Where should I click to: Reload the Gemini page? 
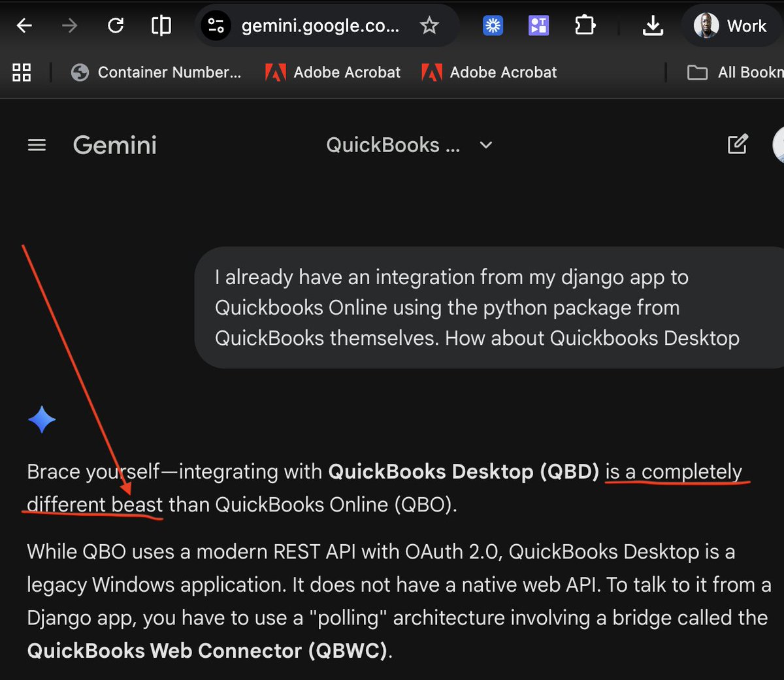click(116, 25)
